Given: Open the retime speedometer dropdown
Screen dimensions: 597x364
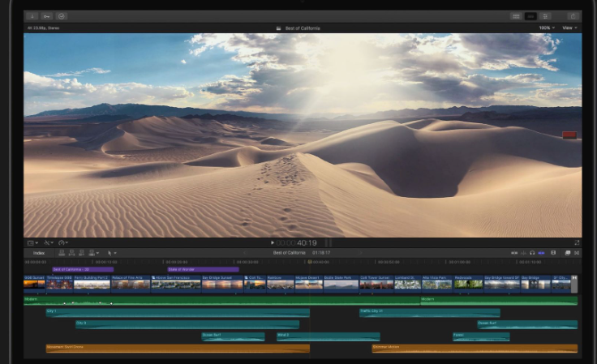Looking at the screenshot, I should coord(63,242).
